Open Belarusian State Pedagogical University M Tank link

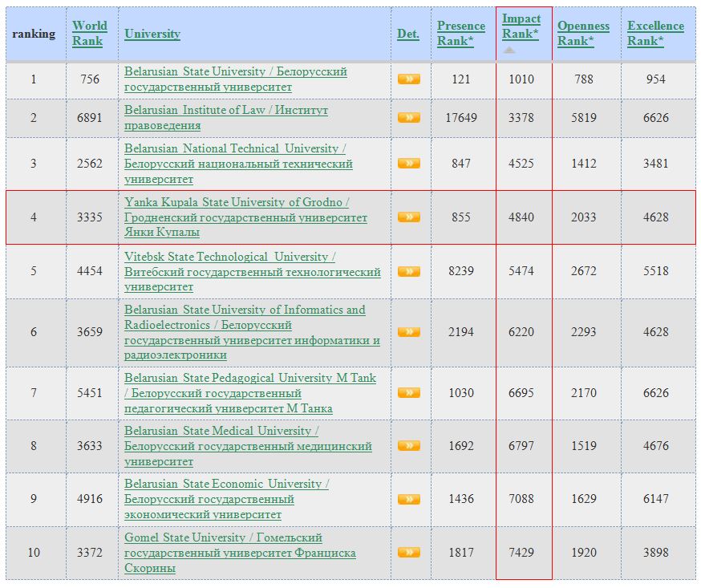tap(250, 393)
